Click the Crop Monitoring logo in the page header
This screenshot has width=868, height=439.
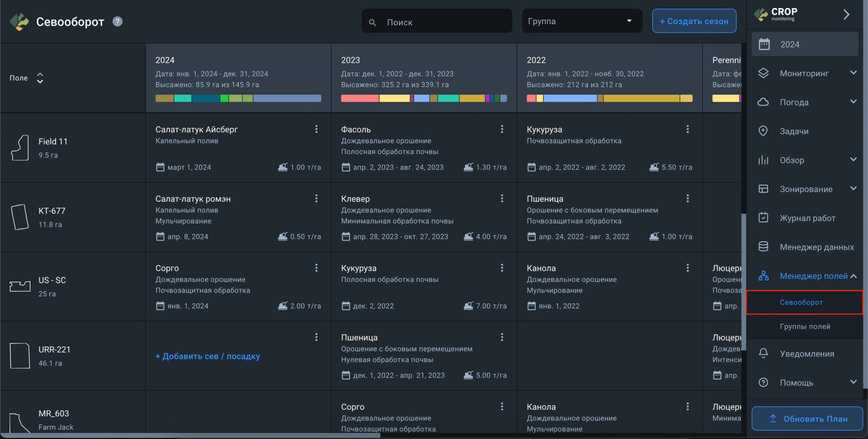[19, 22]
